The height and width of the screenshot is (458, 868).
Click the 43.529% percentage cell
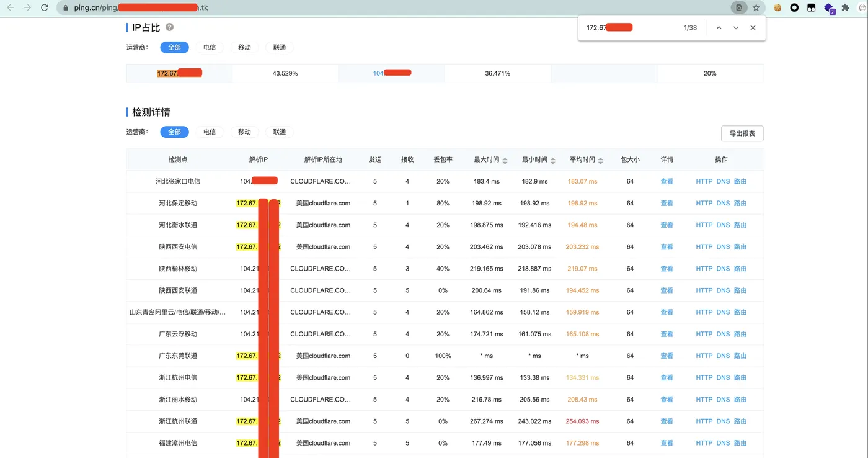tap(285, 73)
